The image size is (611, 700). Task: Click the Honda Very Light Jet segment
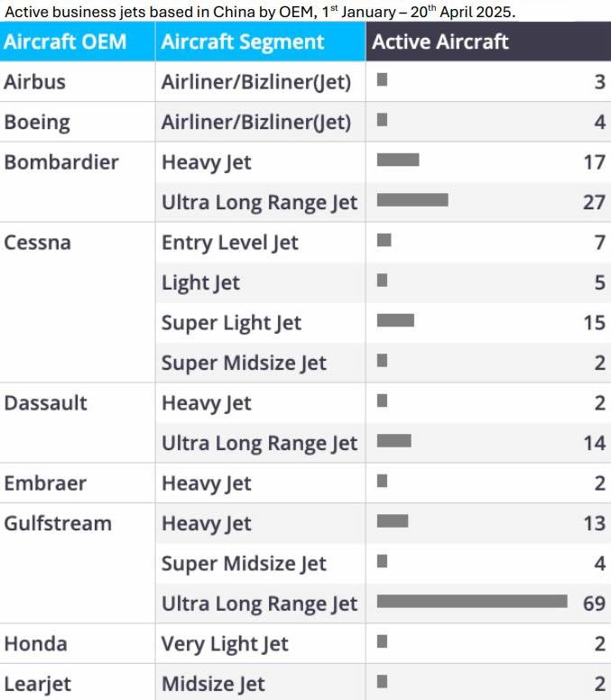click(225, 644)
